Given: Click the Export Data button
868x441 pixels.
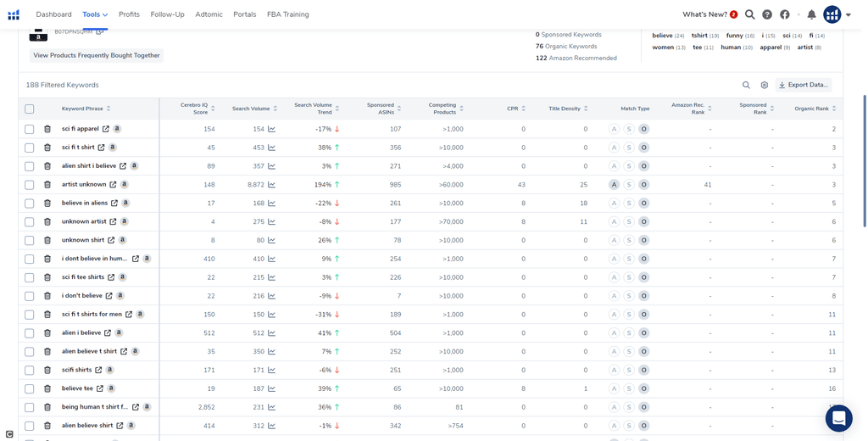Looking at the screenshot, I should tap(803, 85).
